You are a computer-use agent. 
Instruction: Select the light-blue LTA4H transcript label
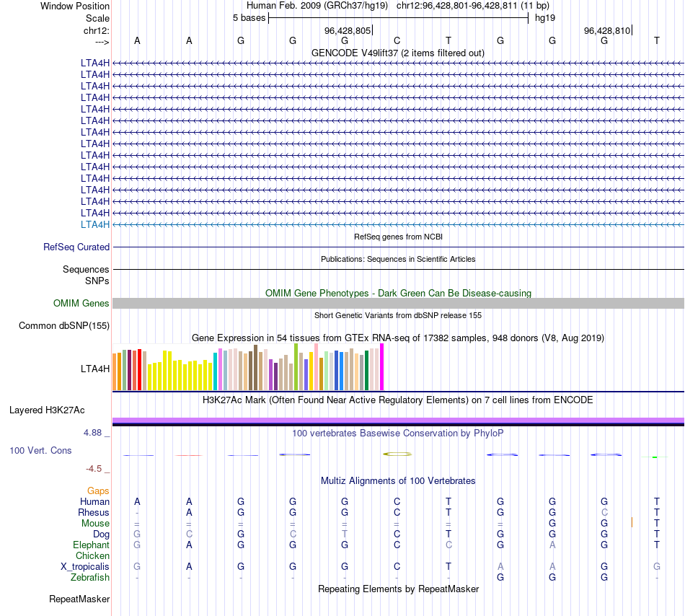(94, 224)
